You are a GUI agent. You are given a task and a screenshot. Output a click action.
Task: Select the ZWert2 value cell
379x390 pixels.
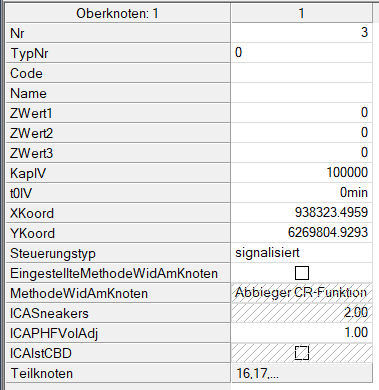(302, 133)
